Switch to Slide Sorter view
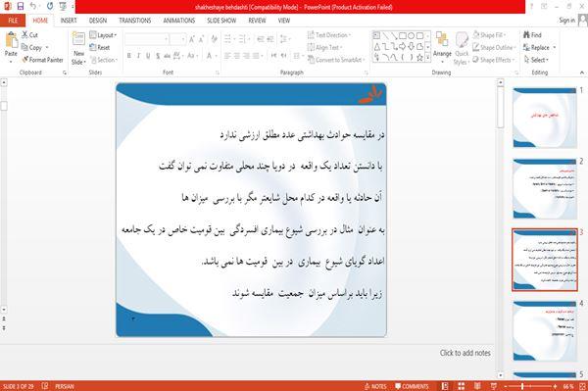 461,386
